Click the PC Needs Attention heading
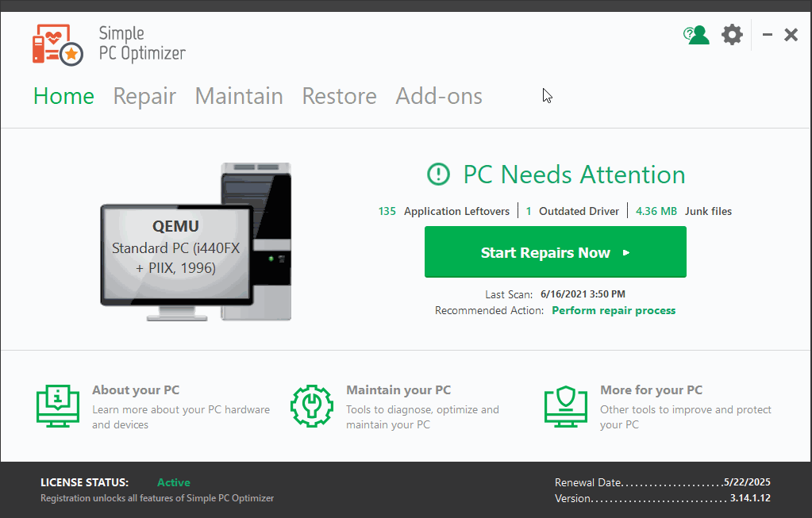The width and height of the screenshot is (812, 518). click(x=574, y=175)
